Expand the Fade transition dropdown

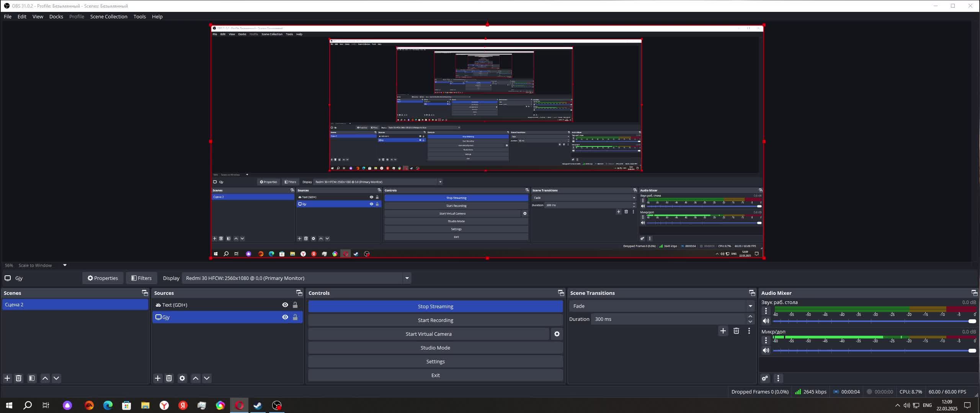coord(750,306)
